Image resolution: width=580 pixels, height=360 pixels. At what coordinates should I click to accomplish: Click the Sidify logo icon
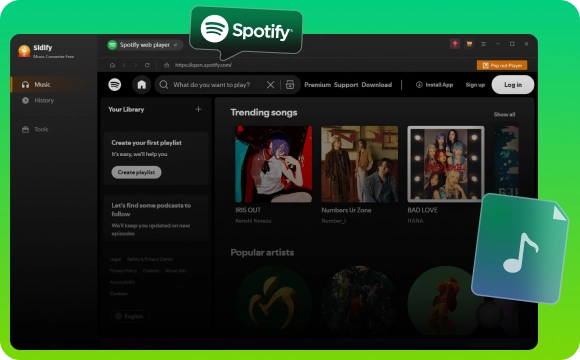pyautogui.click(x=24, y=51)
